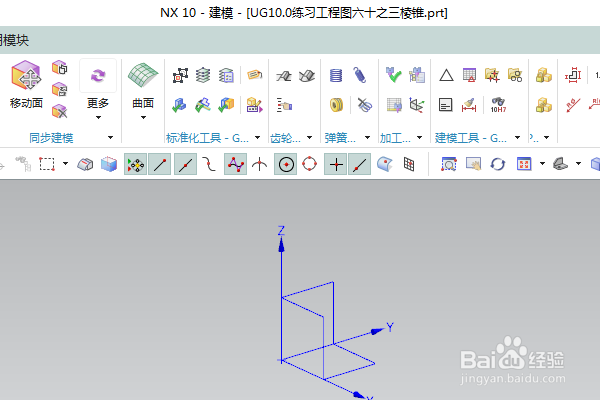Click the upper yellow blocks assembly icon
This screenshot has width=600, height=400.
[544, 75]
